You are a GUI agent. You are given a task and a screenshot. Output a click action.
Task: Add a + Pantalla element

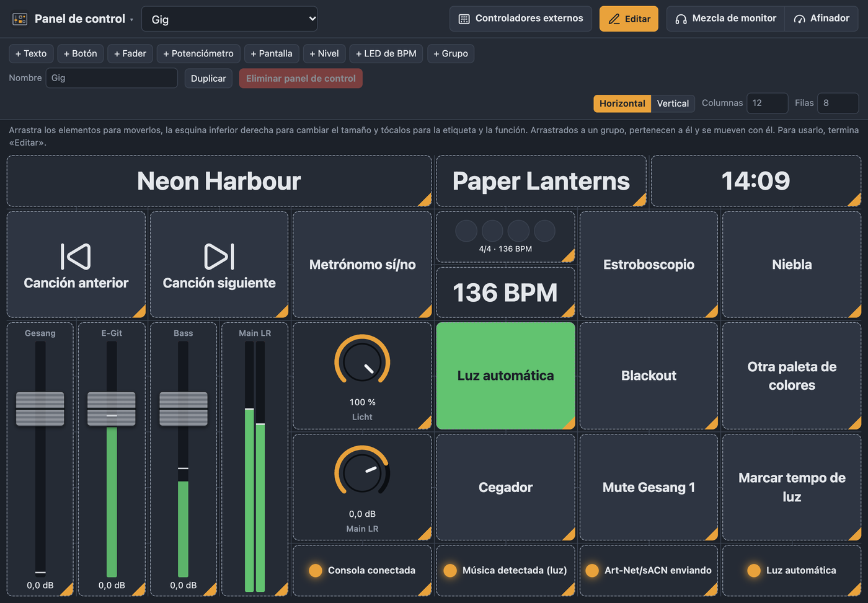(272, 53)
